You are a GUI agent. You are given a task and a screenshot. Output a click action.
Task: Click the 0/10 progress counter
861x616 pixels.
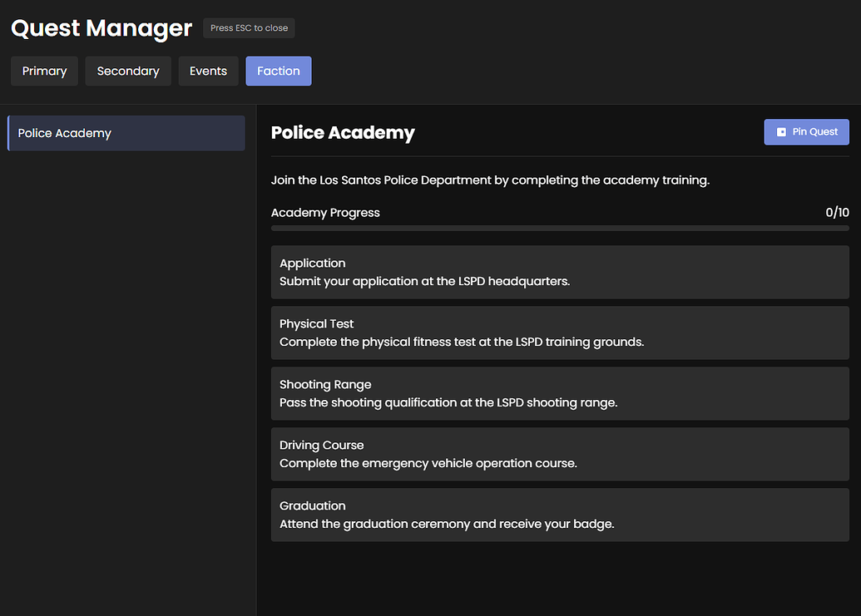point(838,212)
